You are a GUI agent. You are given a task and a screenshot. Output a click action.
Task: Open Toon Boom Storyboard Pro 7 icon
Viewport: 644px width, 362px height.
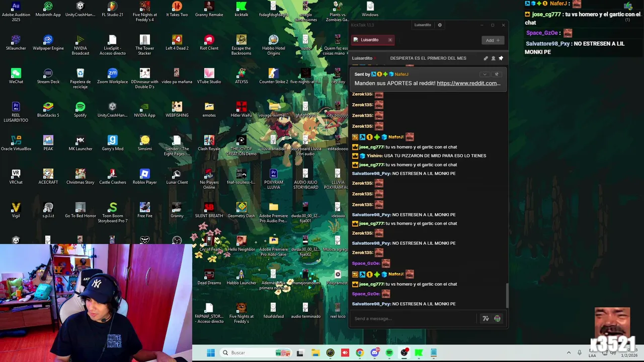pos(112,212)
